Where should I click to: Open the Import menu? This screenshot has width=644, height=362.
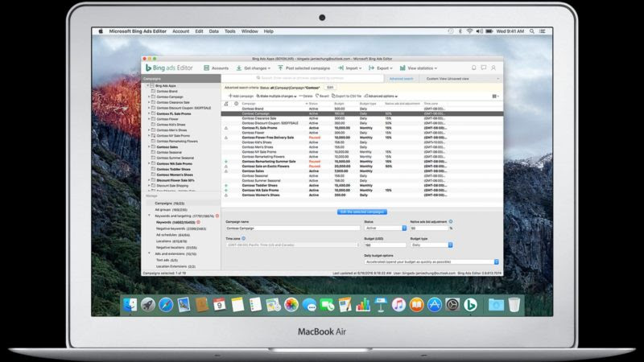point(349,68)
